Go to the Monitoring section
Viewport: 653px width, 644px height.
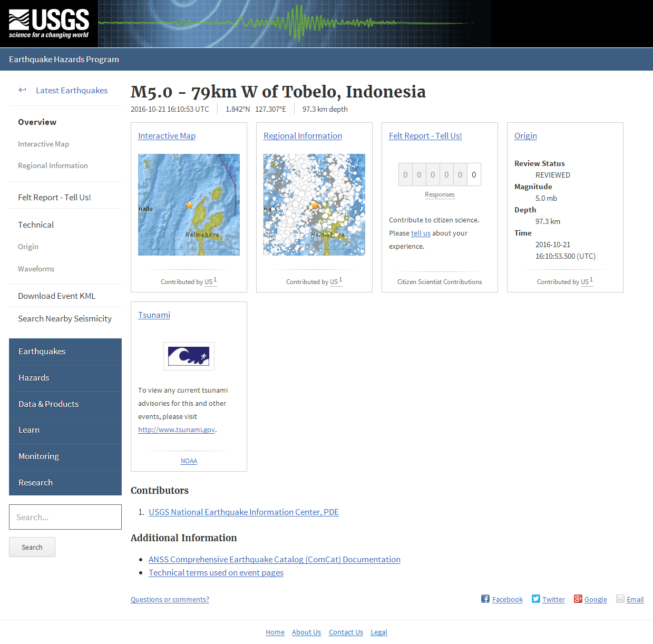click(38, 456)
